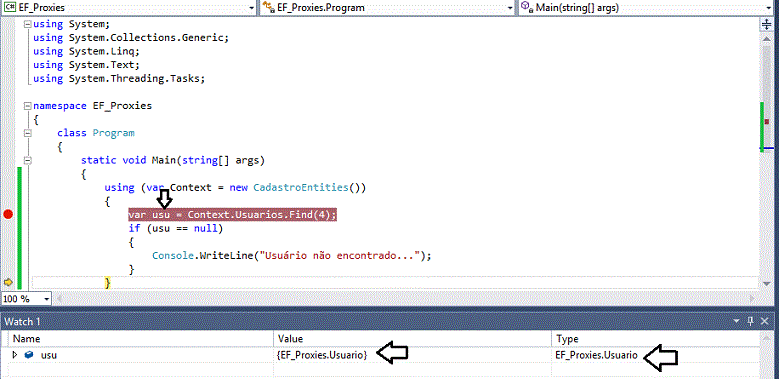This screenshot has width=779, height=390.
Task: Click the empty watch name row
Action: [141, 370]
